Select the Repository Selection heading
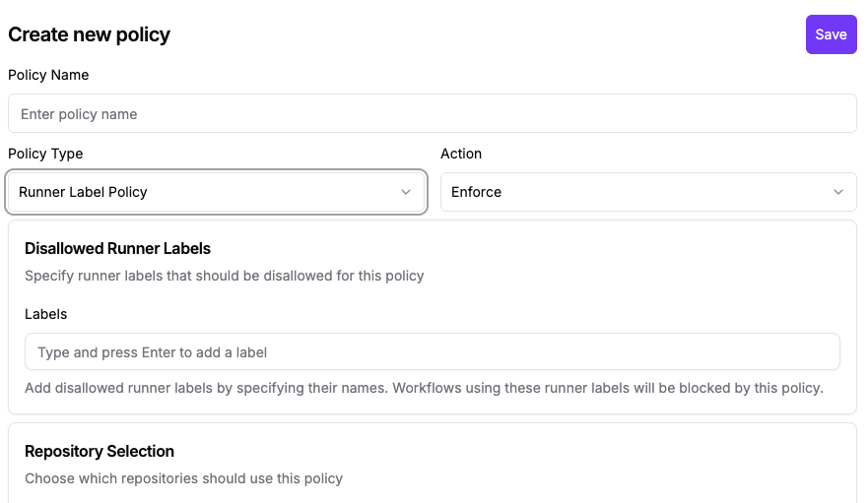868x503 pixels. click(100, 451)
